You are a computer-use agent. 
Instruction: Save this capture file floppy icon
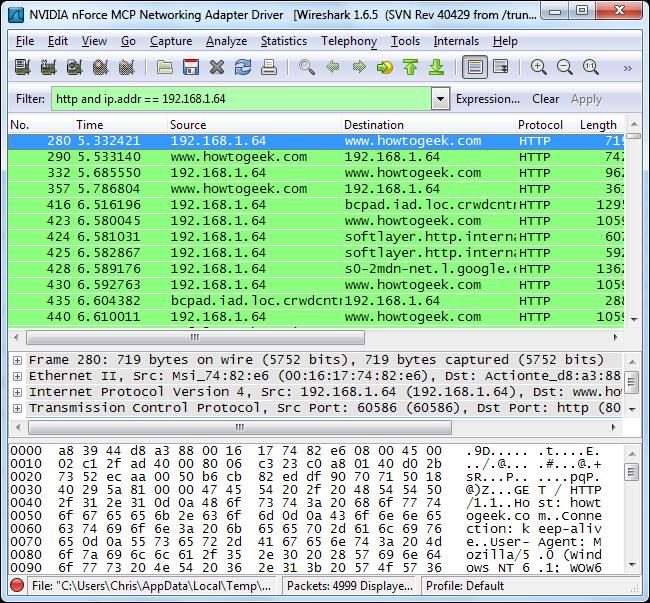pos(191,67)
